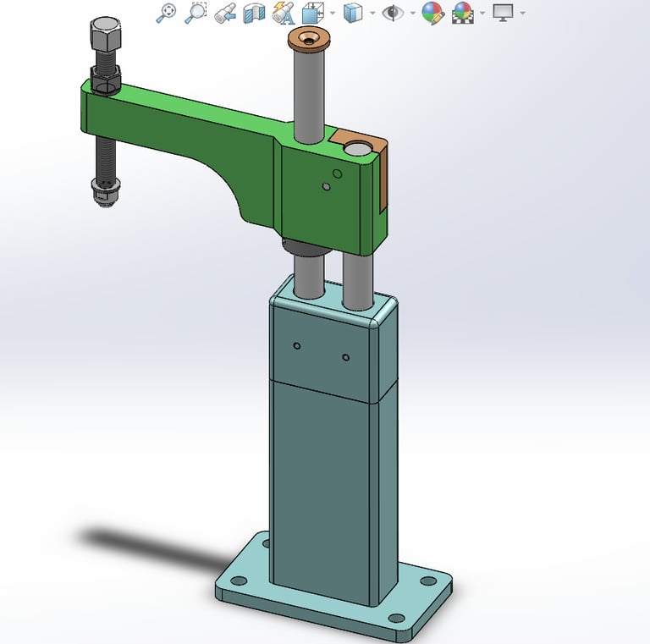This screenshot has height=644, width=650.
Task: Select the hex bolt head on the arm
Action: coord(105,33)
